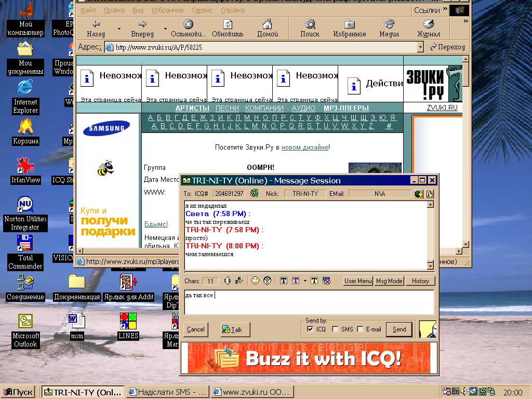Screen dimensions: 532x399
Task: Click the En language indicator in tray
Action: [455, 391]
